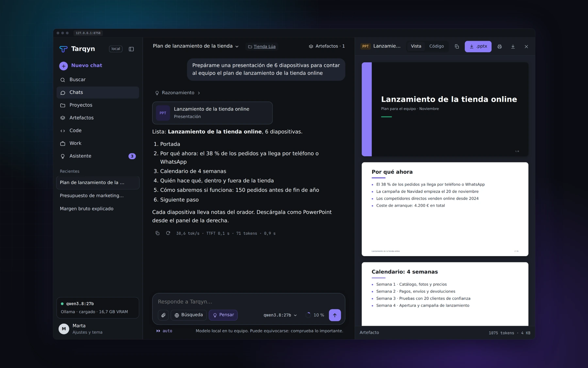The height and width of the screenshot is (368, 588).
Task: Open Buscar in the sidebar
Action: (98, 79)
